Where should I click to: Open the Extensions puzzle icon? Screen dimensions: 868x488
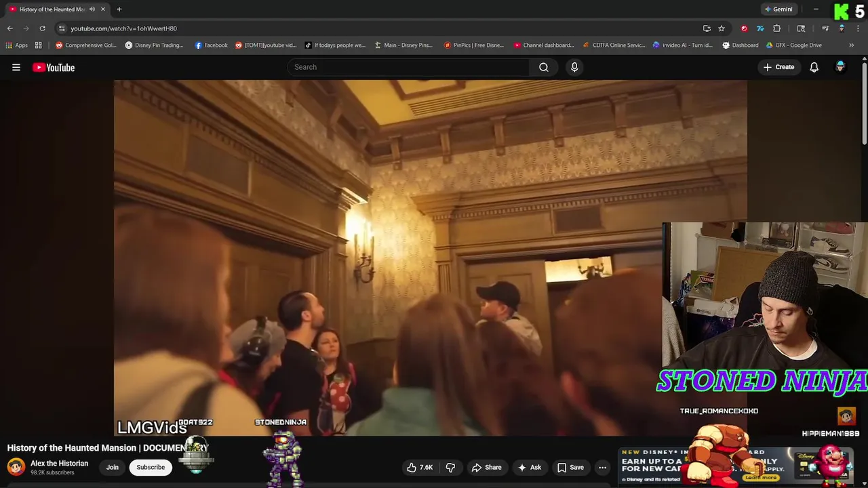pyautogui.click(x=776, y=28)
